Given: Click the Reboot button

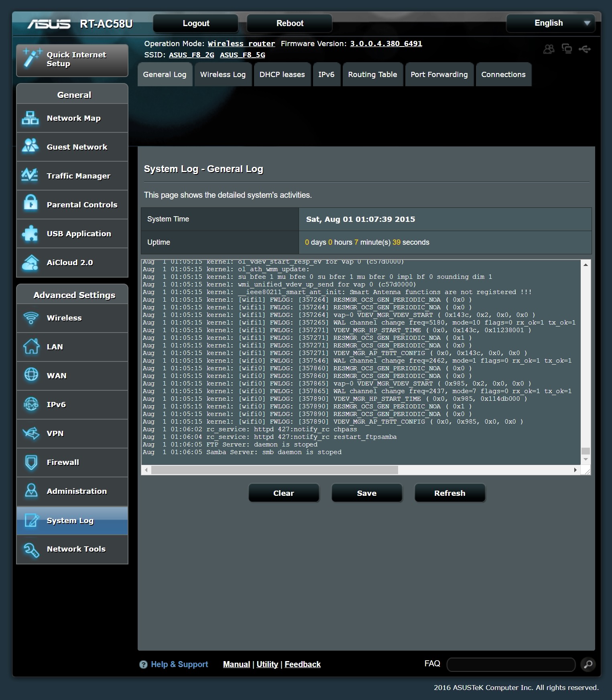Looking at the screenshot, I should pyautogui.click(x=290, y=23).
